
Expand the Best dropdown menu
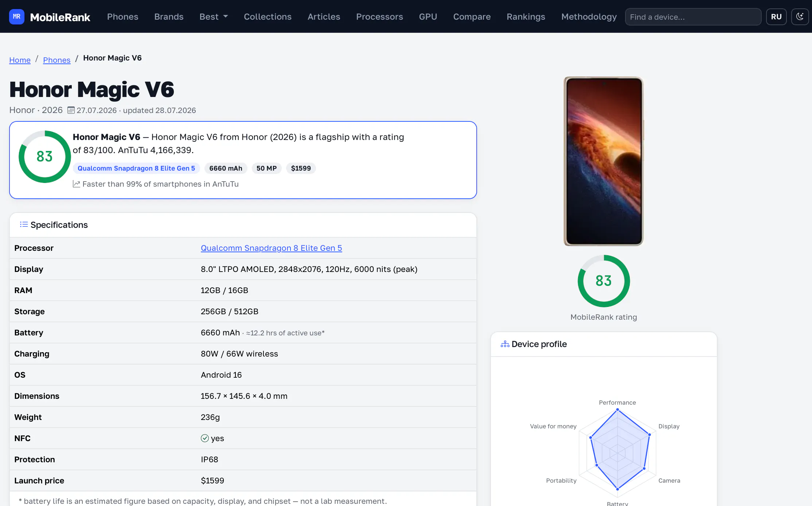point(214,17)
